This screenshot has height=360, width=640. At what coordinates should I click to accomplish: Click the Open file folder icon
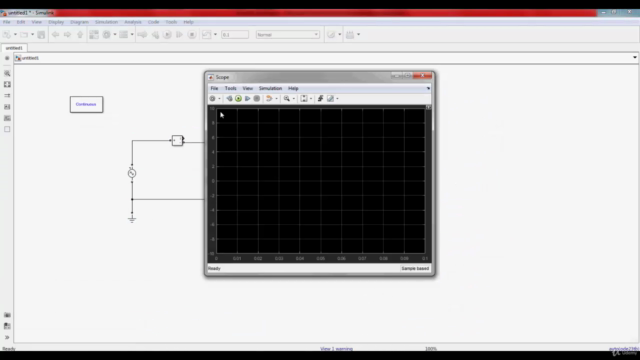pyautogui.click(x=24, y=35)
